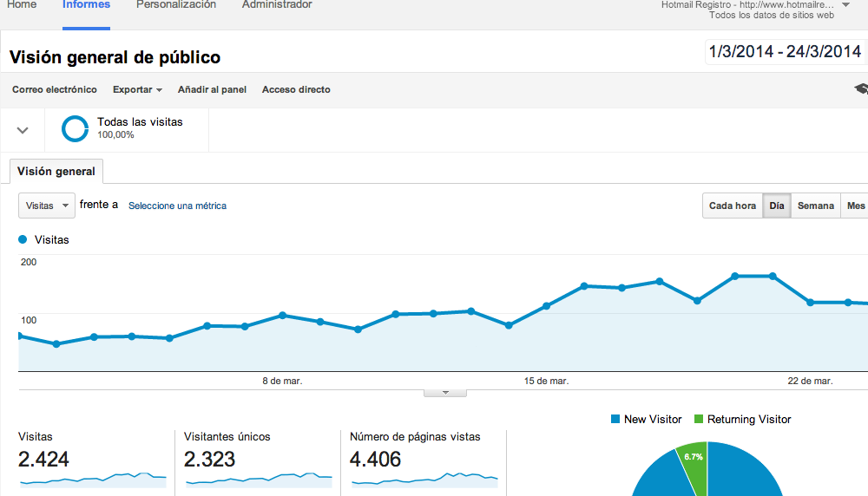Open the Home tab

tap(22, 5)
